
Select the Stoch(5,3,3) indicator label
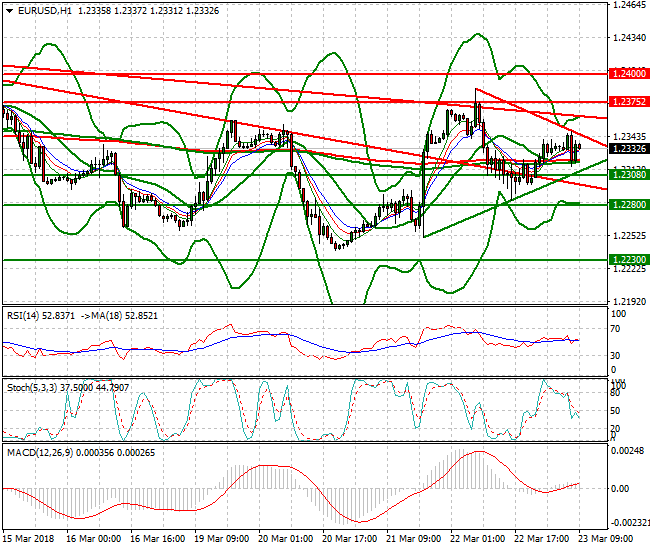point(32,388)
